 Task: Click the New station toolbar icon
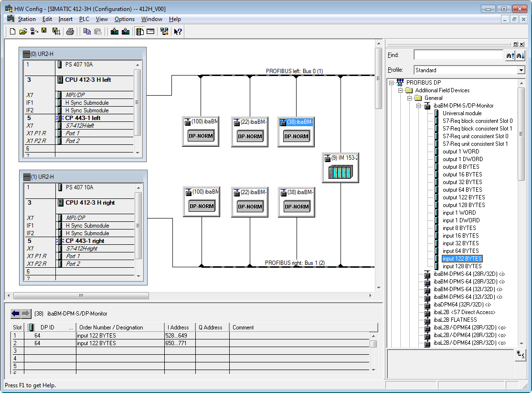[12, 32]
